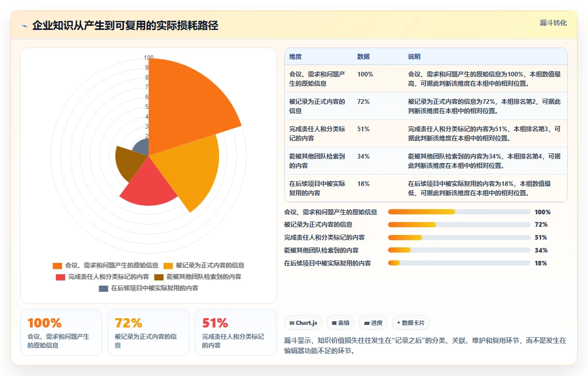
Task: Select the Chart.js tag
Action: [303, 323]
